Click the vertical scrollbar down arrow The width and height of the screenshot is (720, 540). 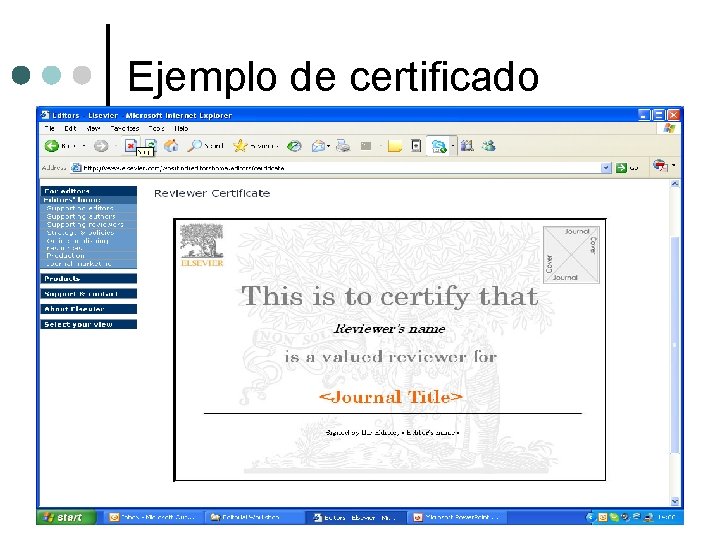(675, 501)
